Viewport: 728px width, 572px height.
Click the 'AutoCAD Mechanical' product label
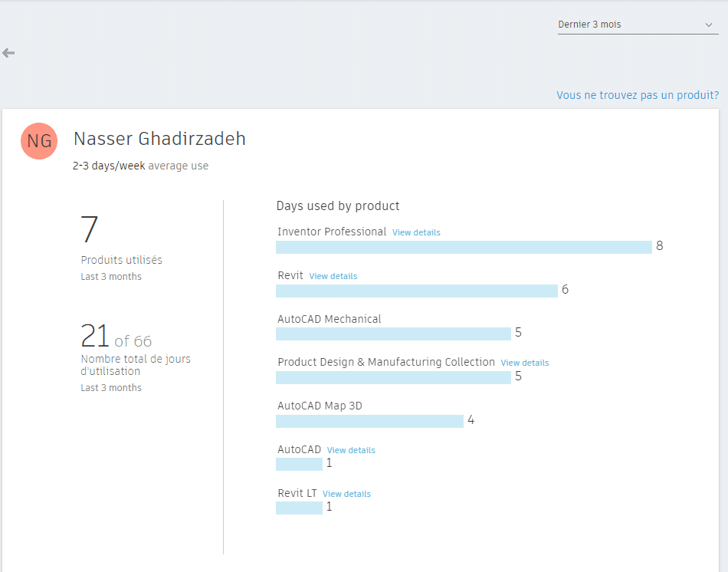(330, 319)
